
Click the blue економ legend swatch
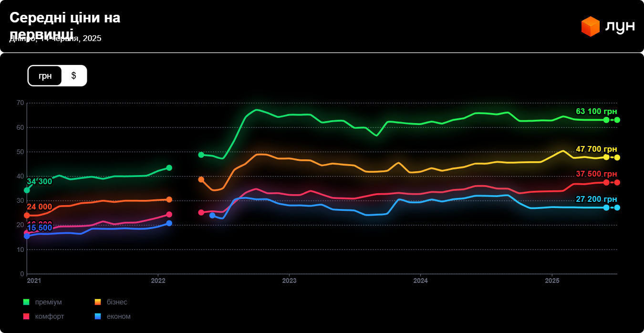(x=98, y=316)
